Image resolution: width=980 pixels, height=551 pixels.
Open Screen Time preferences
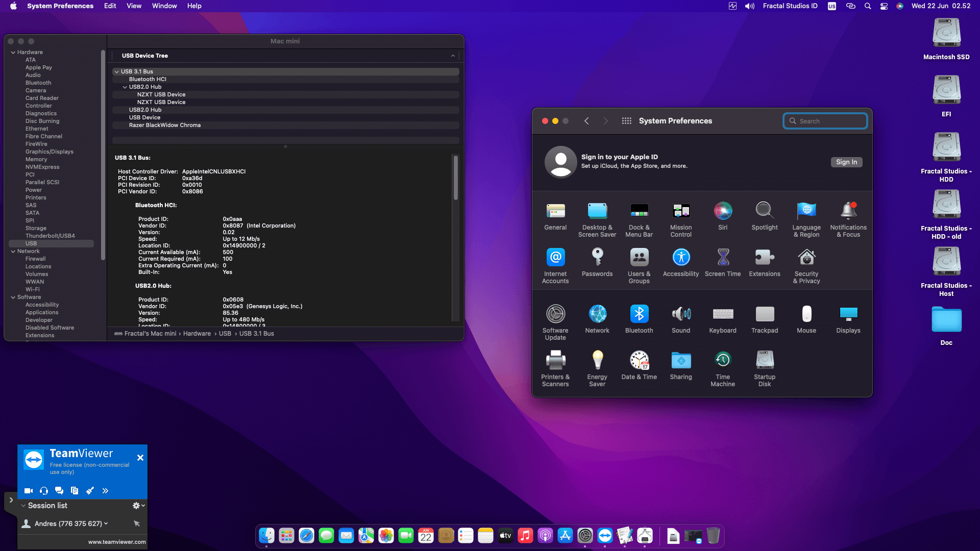click(x=723, y=263)
